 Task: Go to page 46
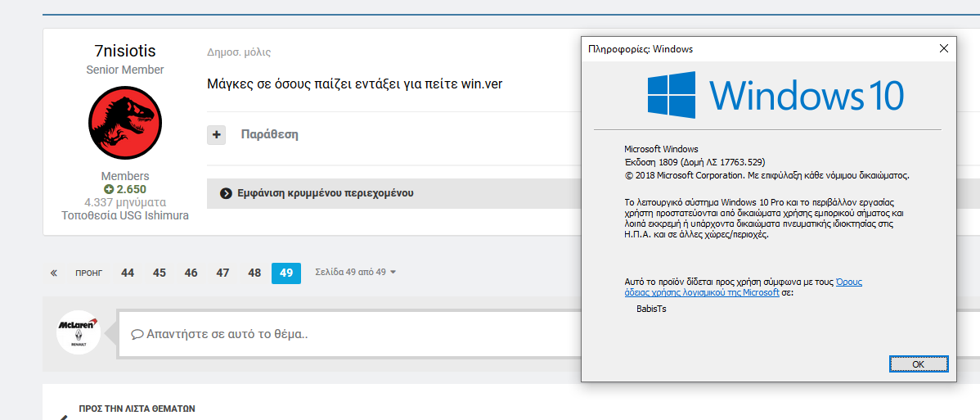(191, 273)
